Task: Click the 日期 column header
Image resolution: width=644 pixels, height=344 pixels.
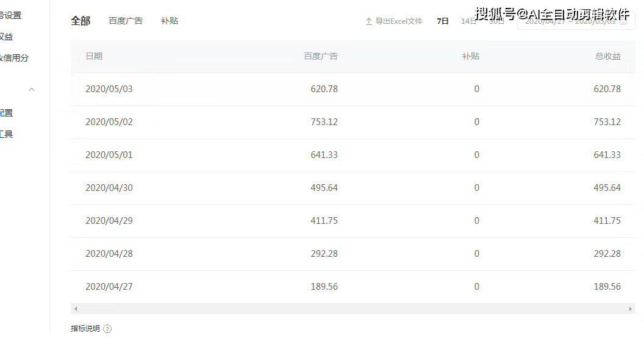Action: click(94, 56)
